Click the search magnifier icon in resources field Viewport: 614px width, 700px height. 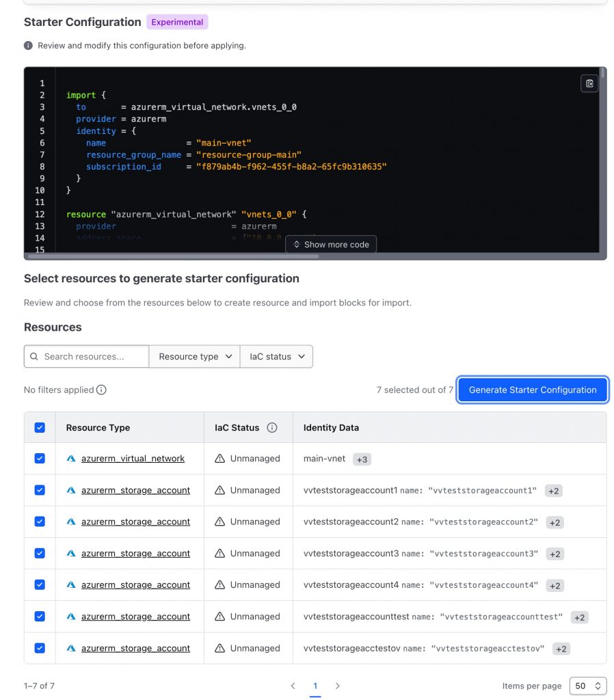(34, 357)
